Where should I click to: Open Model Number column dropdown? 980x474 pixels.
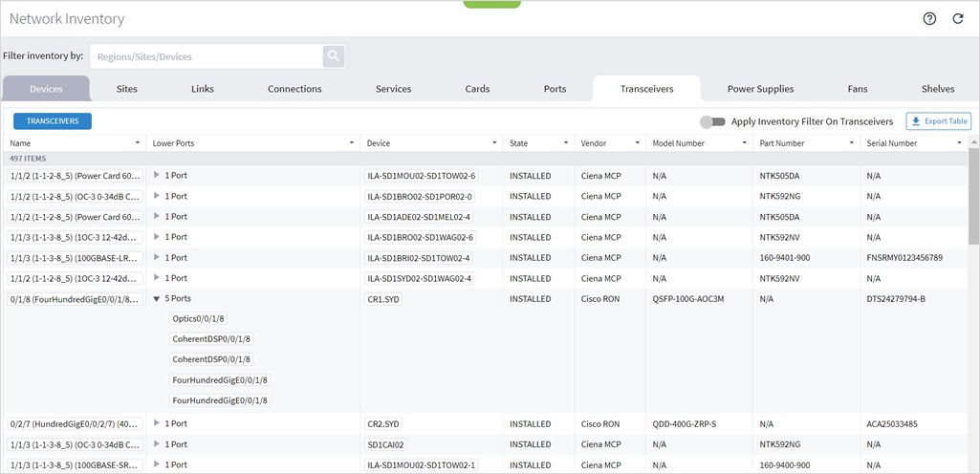pos(745,143)
